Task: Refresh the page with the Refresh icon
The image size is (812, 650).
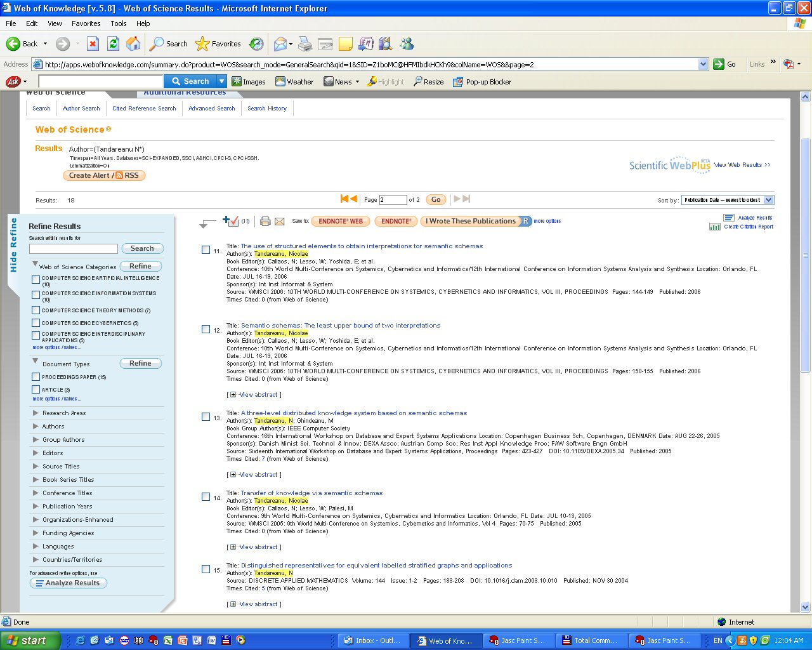Action: (113, 44)
